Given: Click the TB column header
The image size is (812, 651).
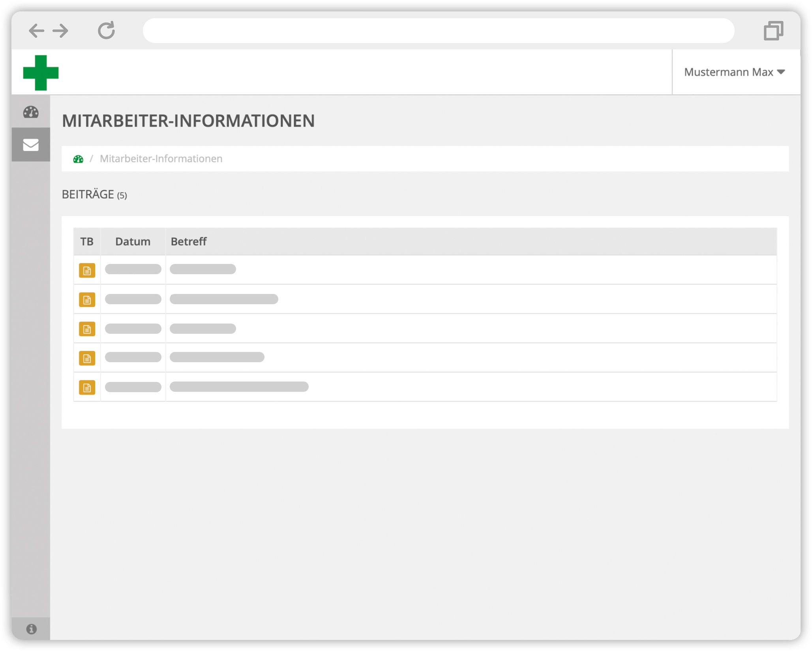Looking at the screenshot, I should (87, 241).
